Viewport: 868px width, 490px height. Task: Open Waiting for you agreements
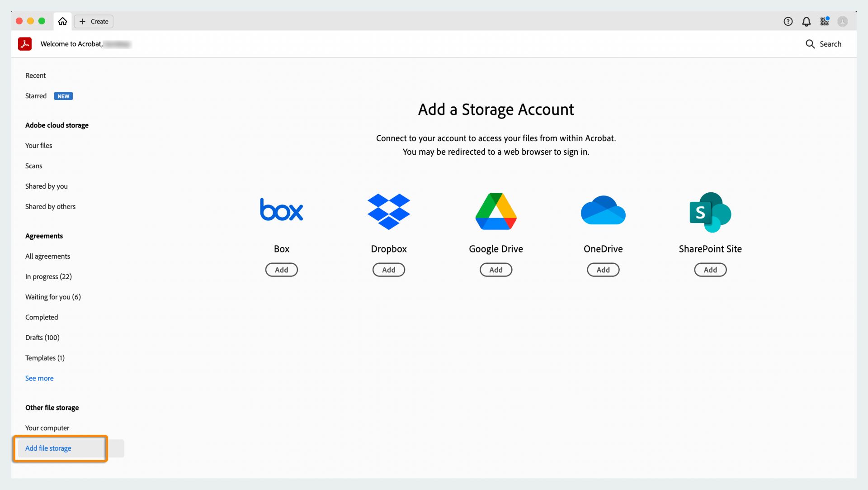53,297
